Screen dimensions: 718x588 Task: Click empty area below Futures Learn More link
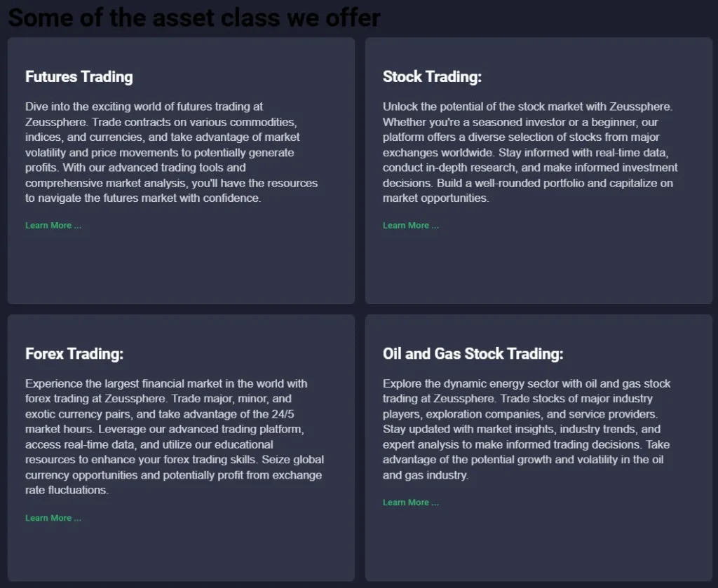coord(181,270)
